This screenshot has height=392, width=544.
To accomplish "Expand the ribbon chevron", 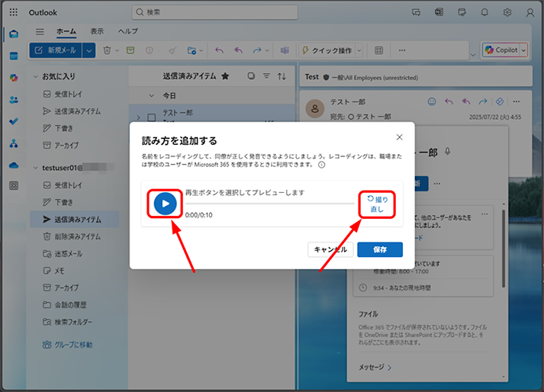I will (x=473, y=55).
